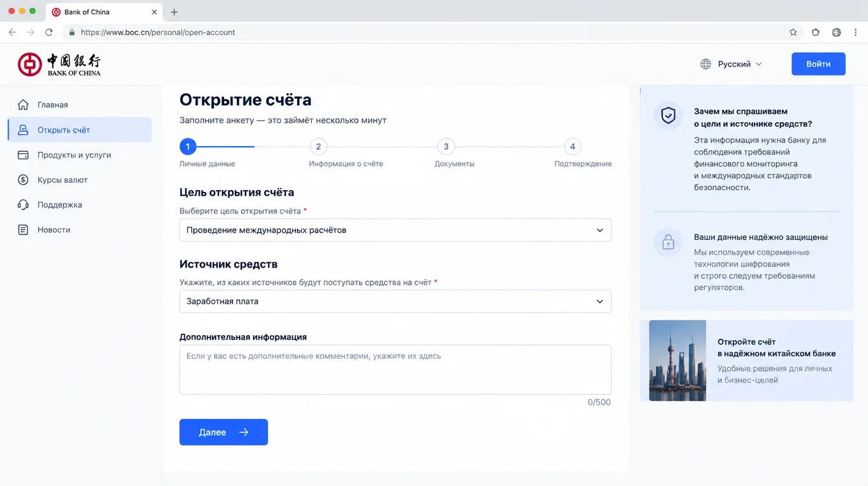Viewport: 868px width, 486px height.
Task: Click the Цель открытия счёта heading
Action: 237,192
